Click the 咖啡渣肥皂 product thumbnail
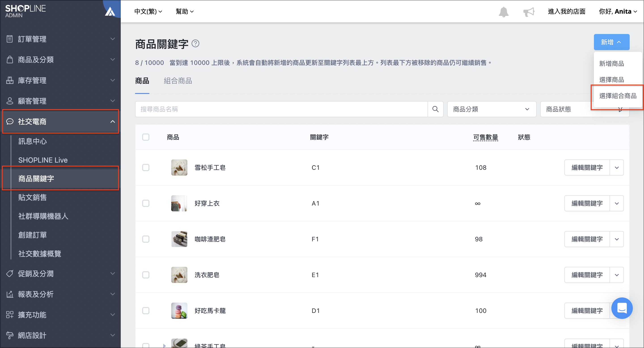 click(179, 239)
